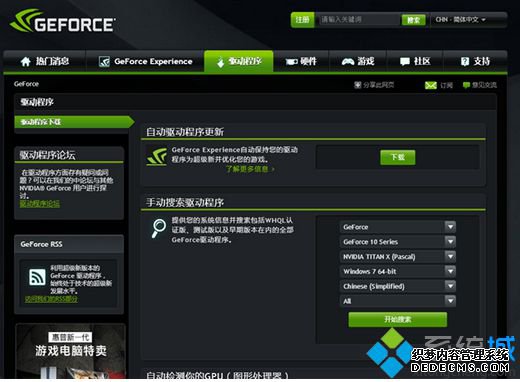Click the GeForce Experience tab icon
Screen dimensions: 520x382
[104, 61]
